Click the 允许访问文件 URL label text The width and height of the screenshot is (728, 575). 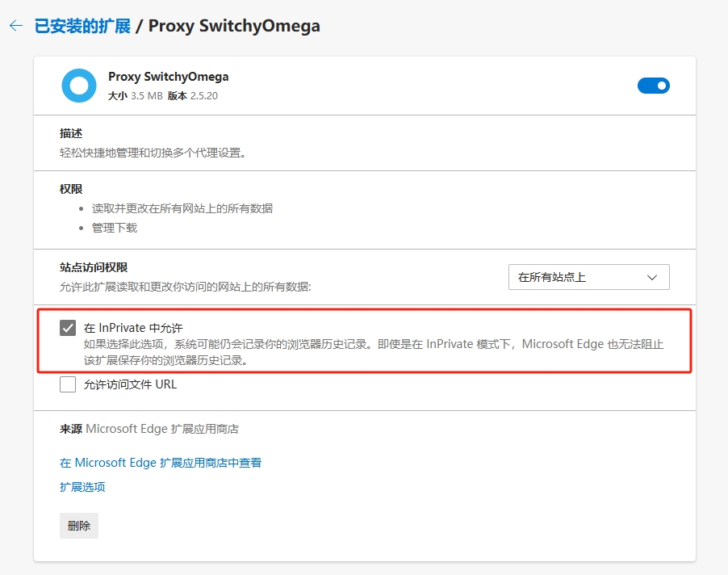(130, 384)
